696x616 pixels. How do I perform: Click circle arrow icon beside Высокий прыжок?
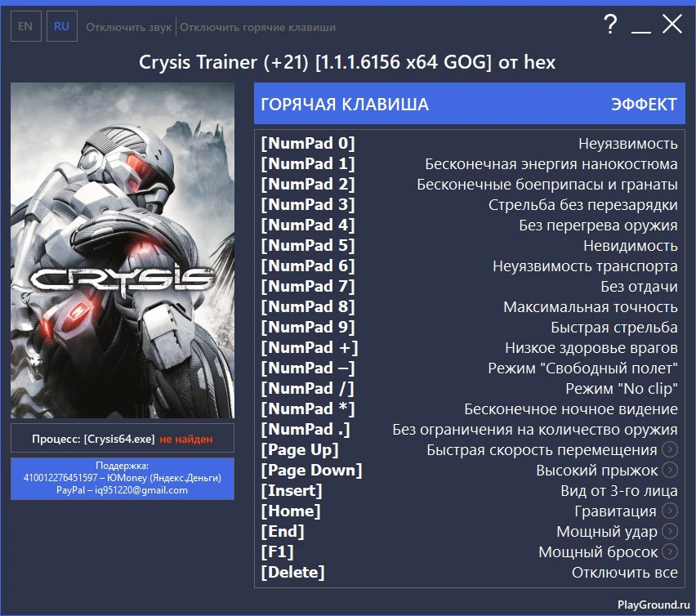(671, 470)
